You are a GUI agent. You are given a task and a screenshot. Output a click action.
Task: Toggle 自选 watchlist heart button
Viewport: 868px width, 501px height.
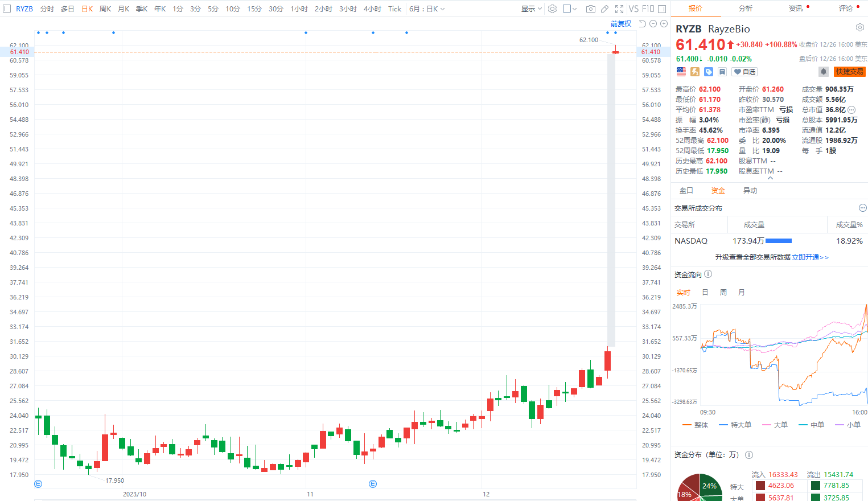(x=744, y=72)
